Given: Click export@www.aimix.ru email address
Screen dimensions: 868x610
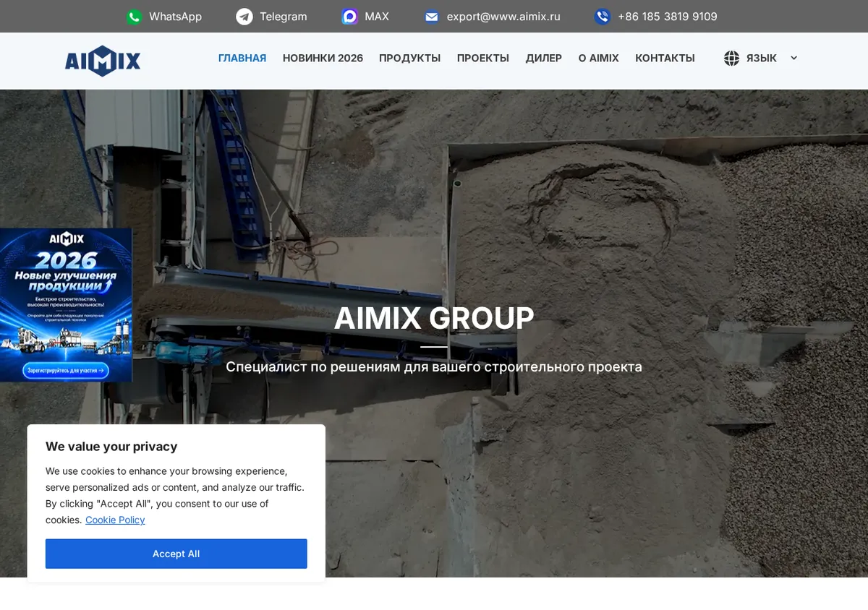Looking at the screenshot, I should 503,17.
